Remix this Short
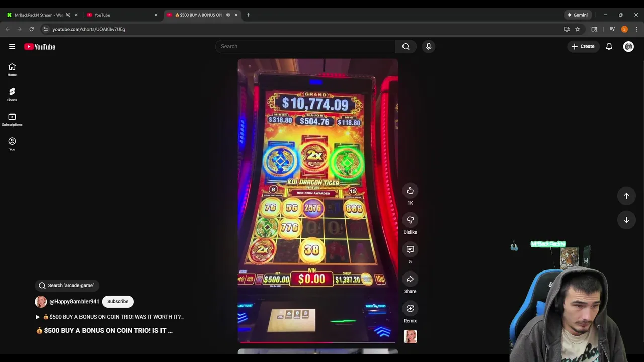 [410, 308]
